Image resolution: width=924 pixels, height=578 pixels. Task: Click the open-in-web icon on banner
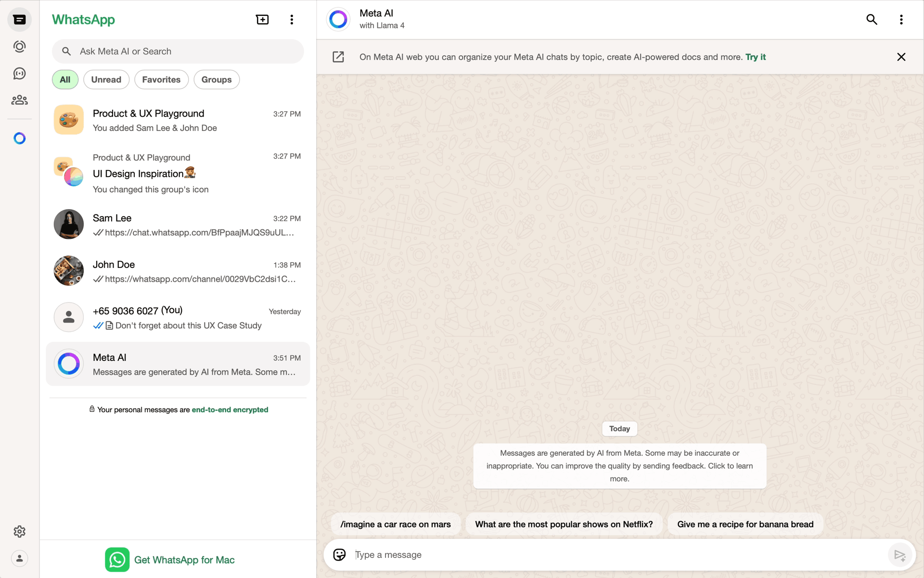click(x=338, y=57)
